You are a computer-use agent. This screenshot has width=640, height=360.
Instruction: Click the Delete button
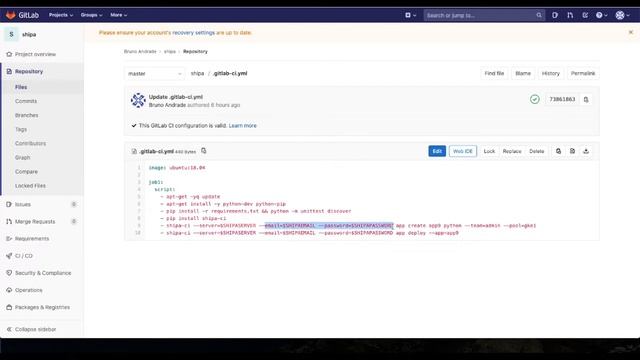536,151
